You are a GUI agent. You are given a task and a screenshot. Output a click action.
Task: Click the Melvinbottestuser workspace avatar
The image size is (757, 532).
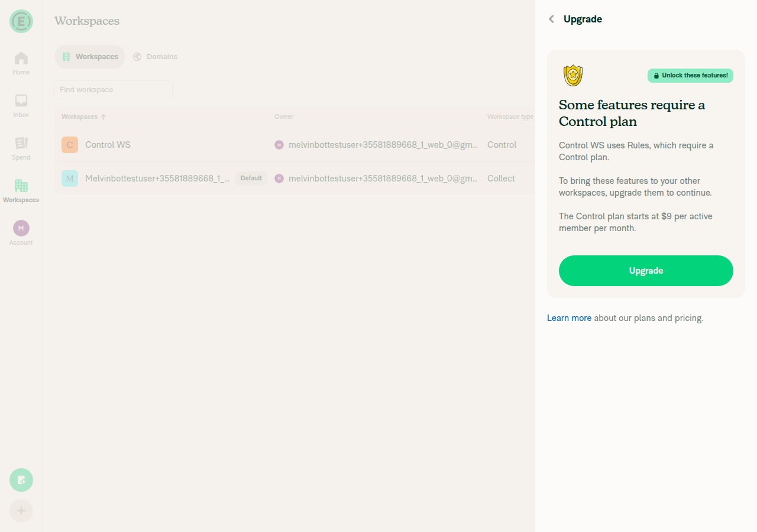(x=70, y=179)
